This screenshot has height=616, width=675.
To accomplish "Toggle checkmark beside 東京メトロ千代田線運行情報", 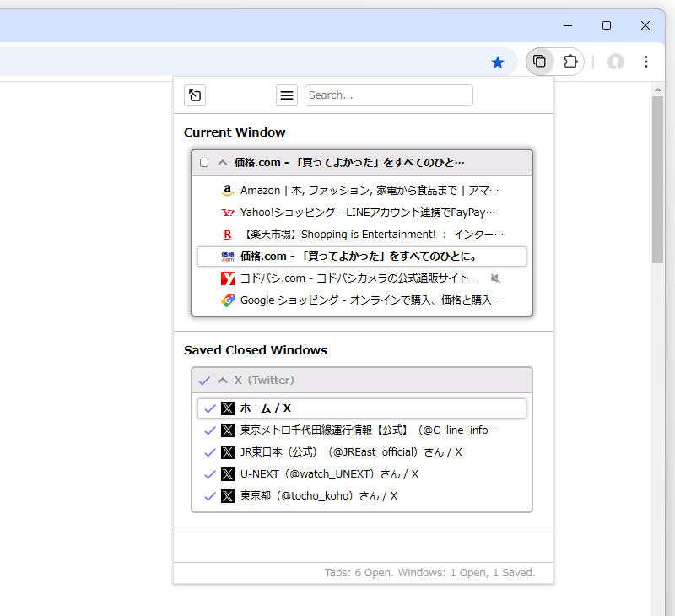I will point(209,430).
